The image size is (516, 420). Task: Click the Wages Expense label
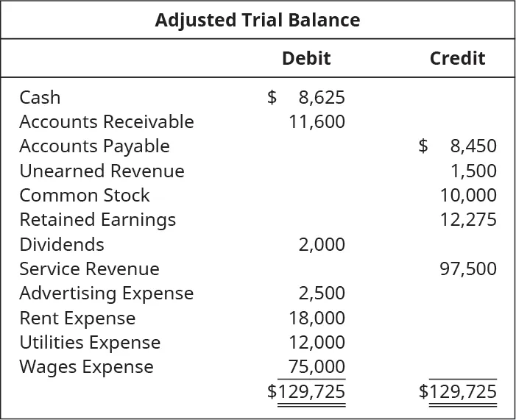[86, 366]
